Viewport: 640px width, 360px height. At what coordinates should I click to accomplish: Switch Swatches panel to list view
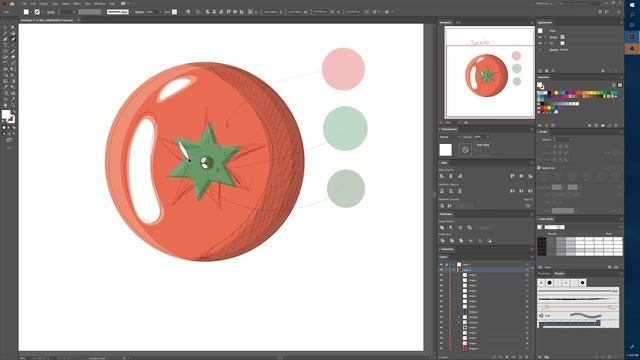pyautogui.click(x=613, y=85)
